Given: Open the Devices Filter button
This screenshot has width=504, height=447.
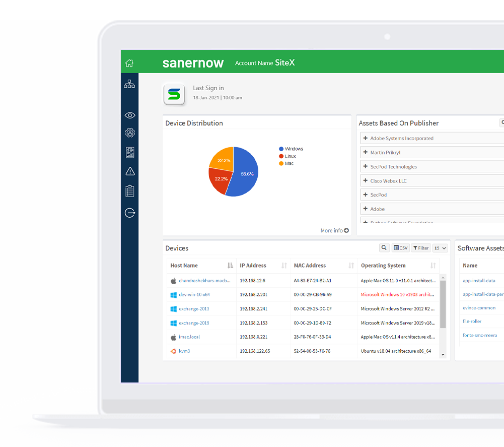Looking at the screenshot, I should pos(421,248).
